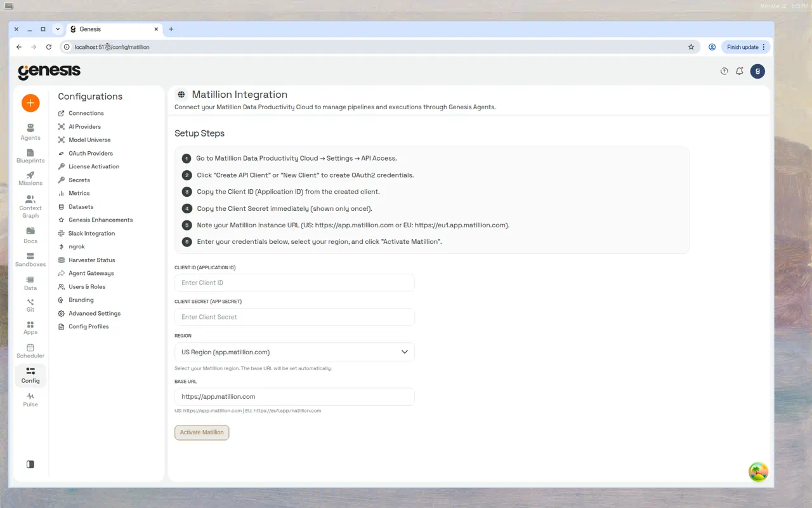
Task: Open the help question mark icon
Action: pyautogui.click(x=724, y=71)
